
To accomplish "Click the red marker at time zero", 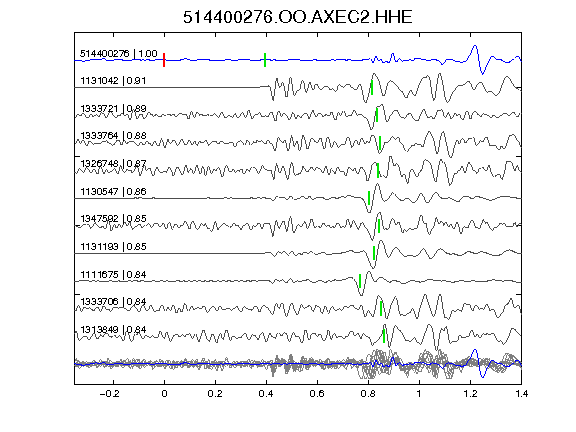I will tap(164, 60).
